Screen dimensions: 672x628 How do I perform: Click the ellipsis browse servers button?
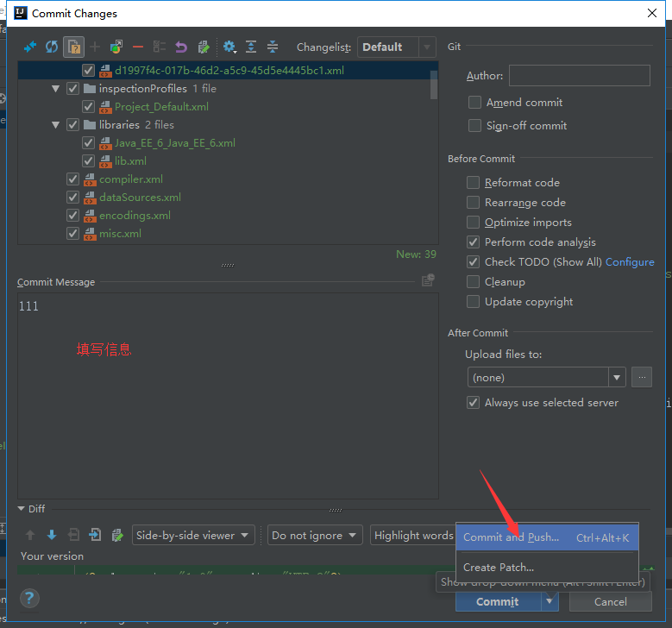click(x=642, y=377)
